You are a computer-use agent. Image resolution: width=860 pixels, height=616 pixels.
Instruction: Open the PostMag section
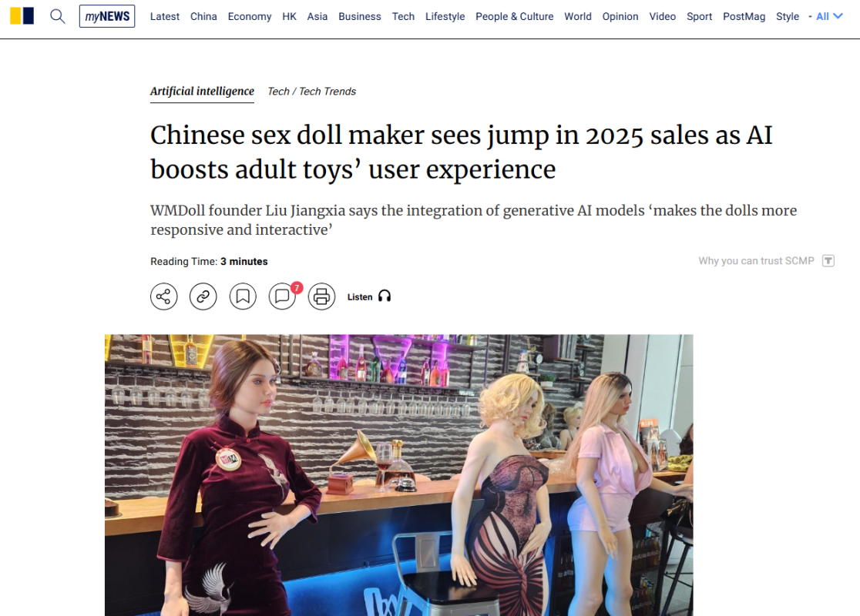(x=744, y=16)
